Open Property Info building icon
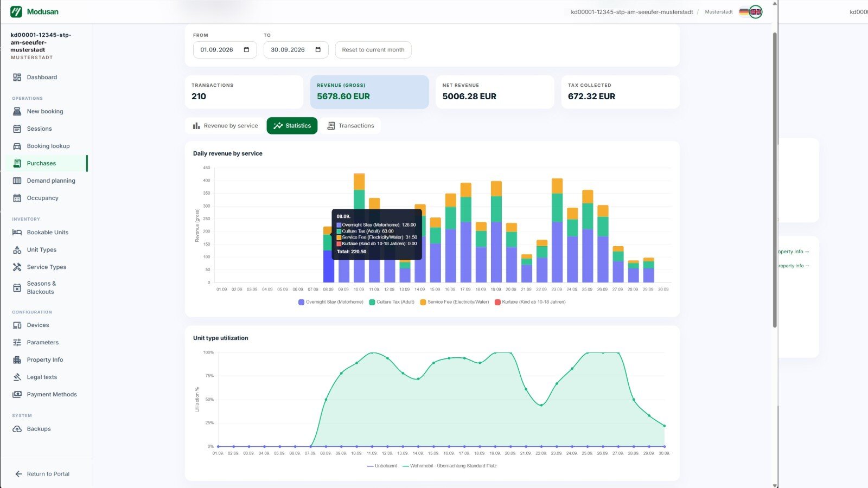Screen dimensions: 868x488 17,359
